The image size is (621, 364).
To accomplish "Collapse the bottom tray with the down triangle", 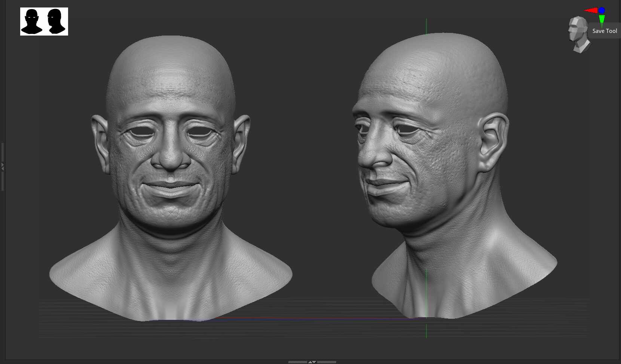I will [x=315, y=362].
